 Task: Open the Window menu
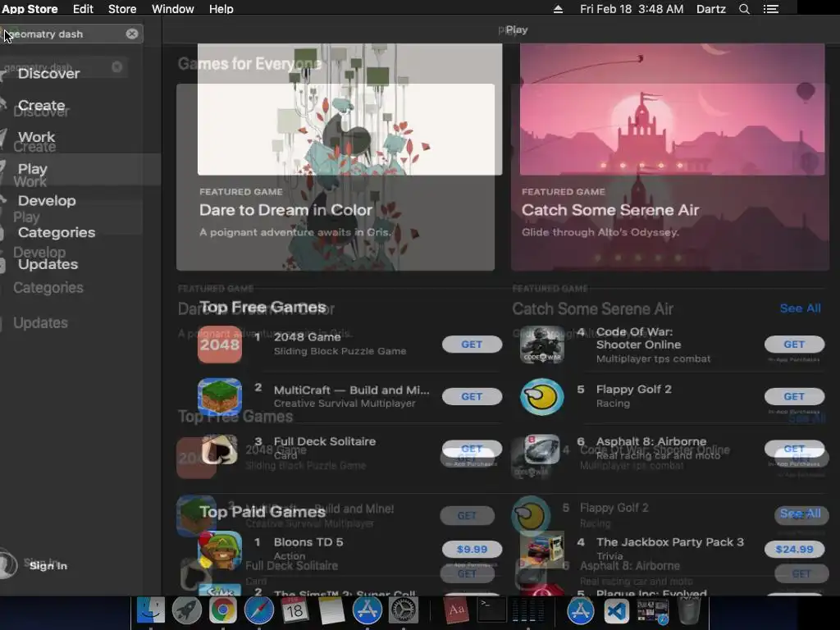tap(172, 9)
